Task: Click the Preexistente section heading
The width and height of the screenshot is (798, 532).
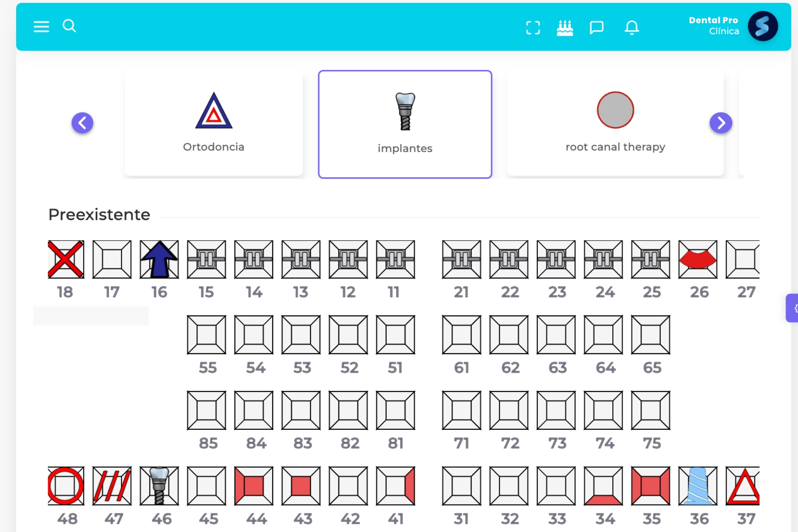Action: (99, 214)
